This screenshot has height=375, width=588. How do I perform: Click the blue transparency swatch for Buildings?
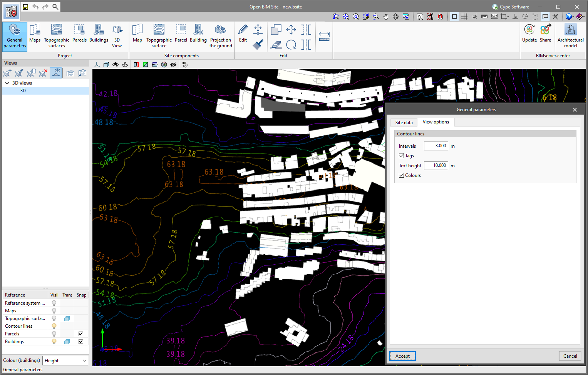[67, 341]
